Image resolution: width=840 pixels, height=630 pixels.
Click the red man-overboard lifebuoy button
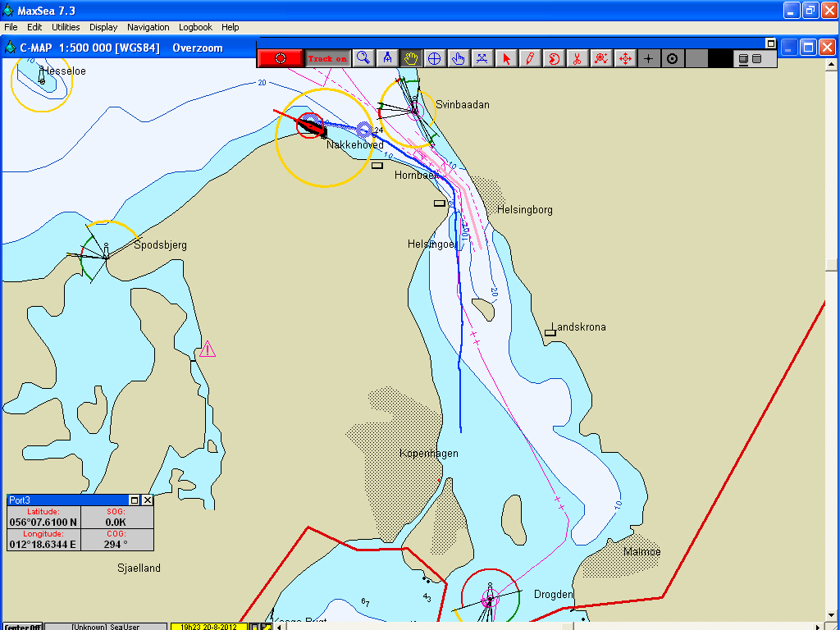[281, 58]
